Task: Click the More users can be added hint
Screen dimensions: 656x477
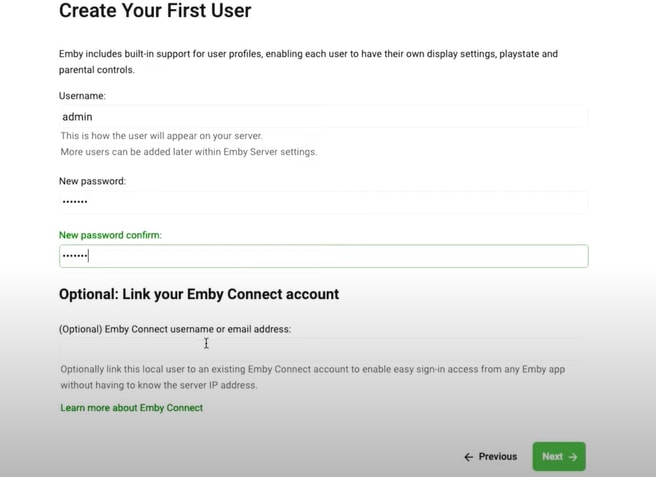Action: click(188, 152)
